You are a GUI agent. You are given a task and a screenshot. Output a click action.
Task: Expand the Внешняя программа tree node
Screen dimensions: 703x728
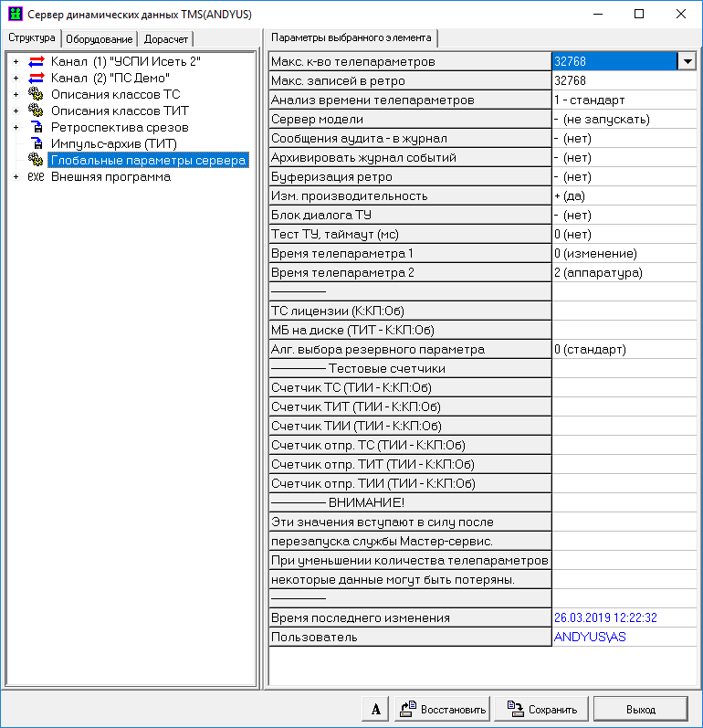click(16, 176)
